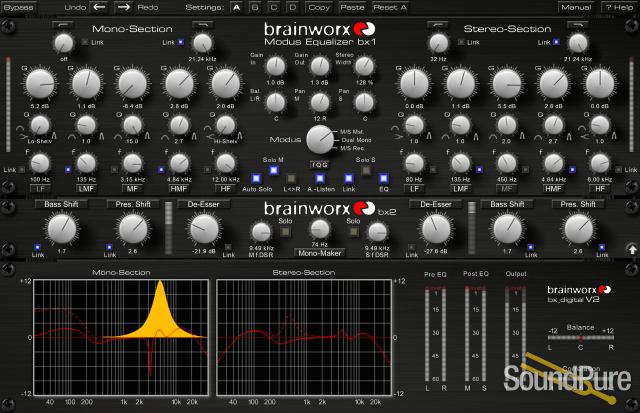This screenshot has width=640, height=413.
Task: Click the Mono-Section low-pass filter shape icon
Action: pyautogui.click(x=203, y=25)
